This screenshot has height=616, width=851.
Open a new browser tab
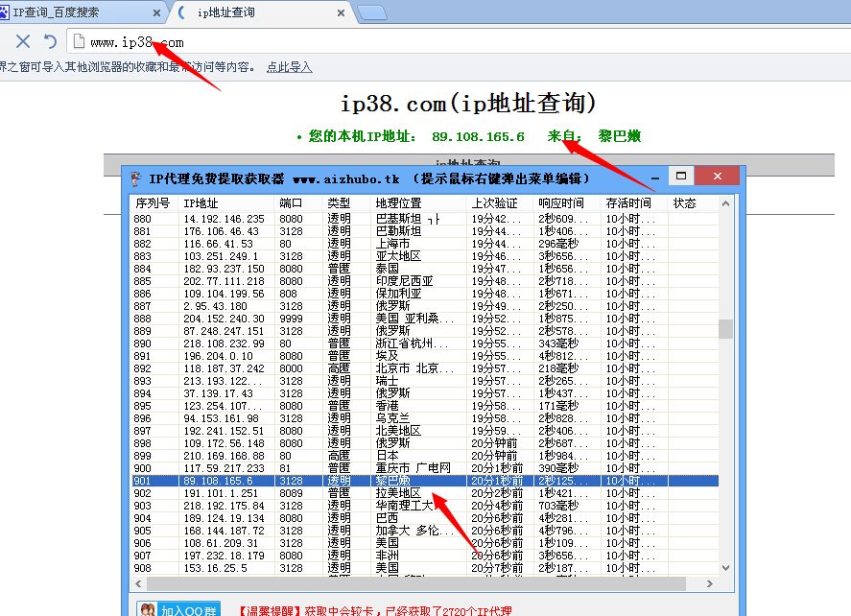(372, 12)
